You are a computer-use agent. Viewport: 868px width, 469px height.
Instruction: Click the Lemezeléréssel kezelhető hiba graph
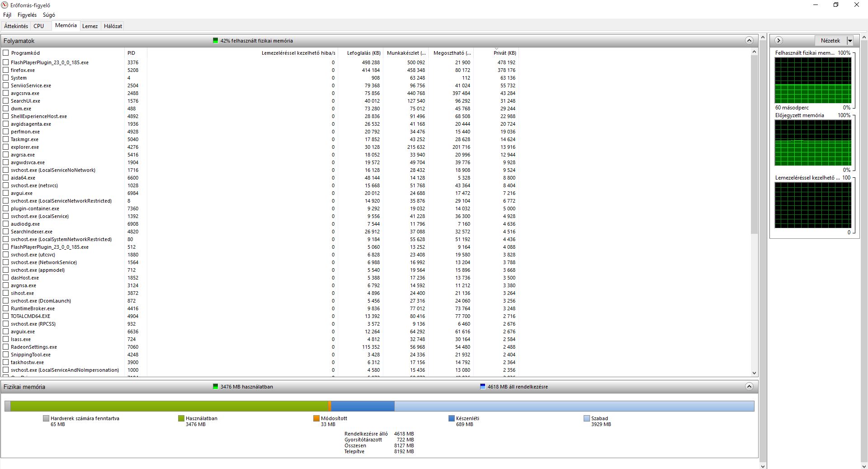813,205
